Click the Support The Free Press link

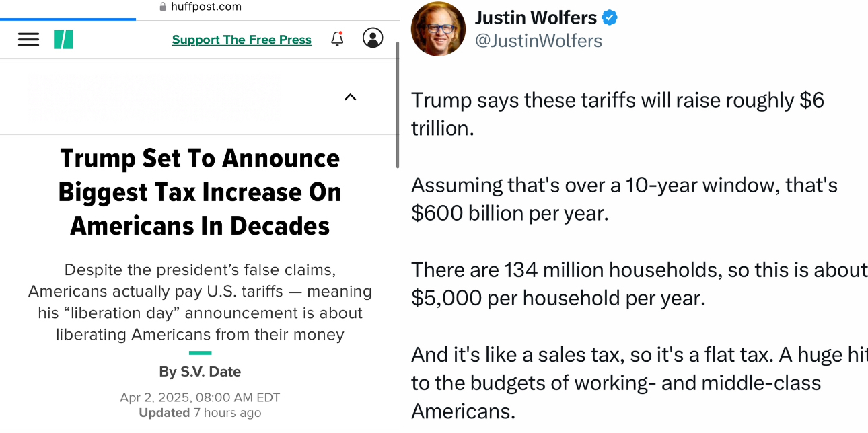[242, 40]
